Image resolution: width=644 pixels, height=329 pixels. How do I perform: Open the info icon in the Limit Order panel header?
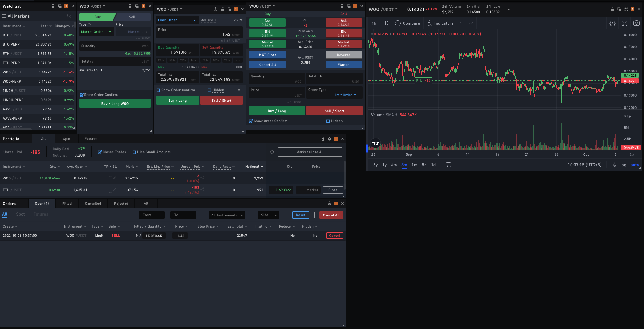tap(215, 9)
